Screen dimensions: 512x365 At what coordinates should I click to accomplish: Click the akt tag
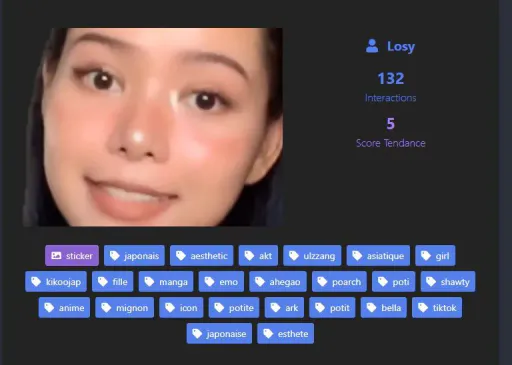(x=258, y=256)
